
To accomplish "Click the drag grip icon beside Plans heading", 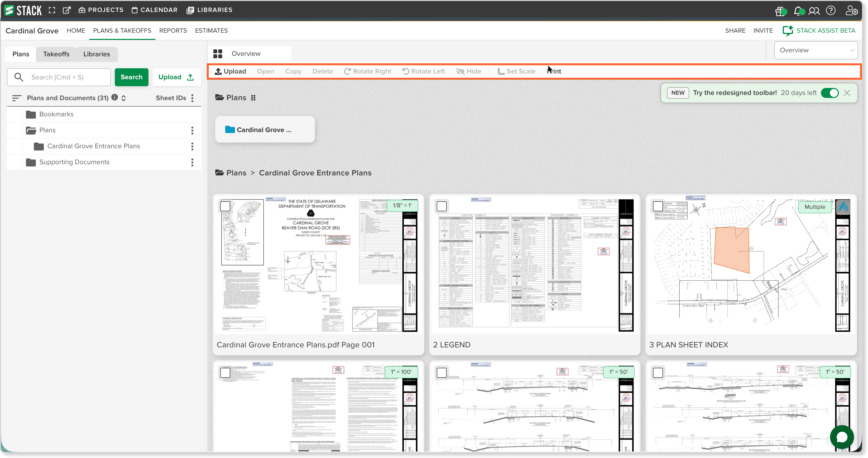I will [x=253, y=98].
